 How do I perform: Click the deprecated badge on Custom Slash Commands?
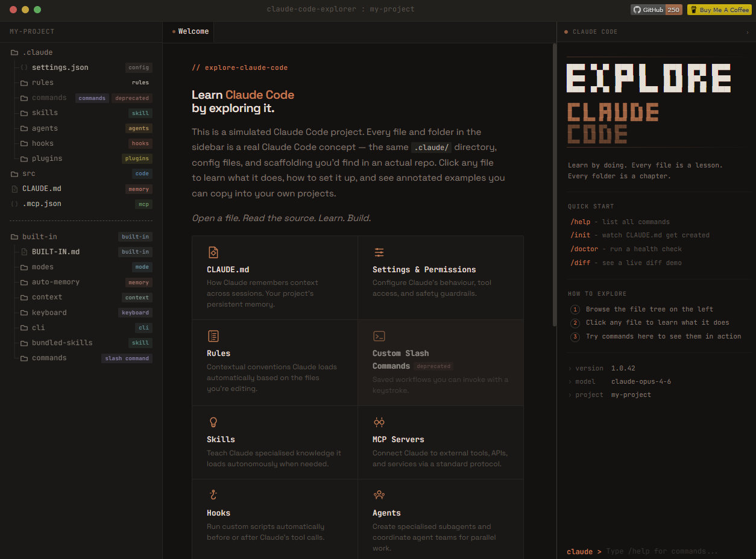(433, 366)
